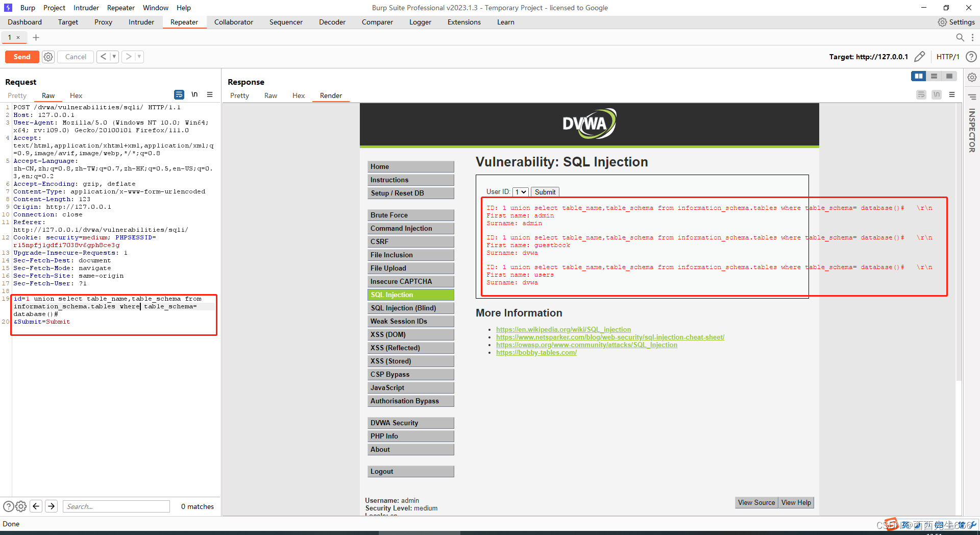Click Burp Suite app icon in title bar
This screenshot has width=980, height=535.
[x=8, y=8]
